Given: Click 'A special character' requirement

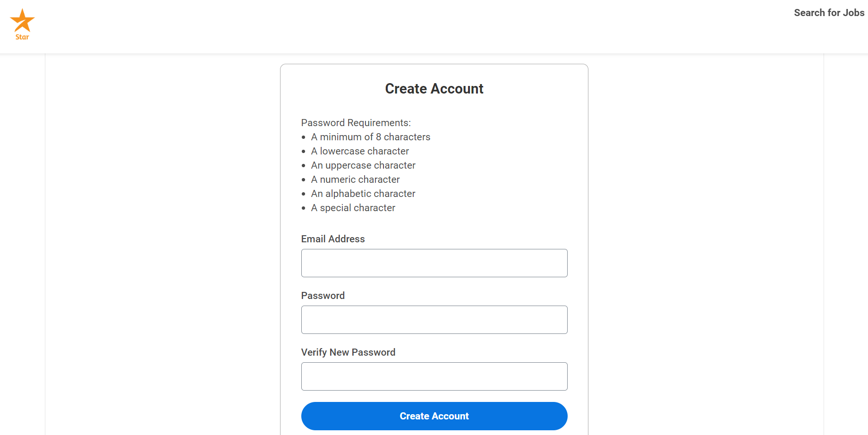Looking at the screenshot, I should coord(353,208).
